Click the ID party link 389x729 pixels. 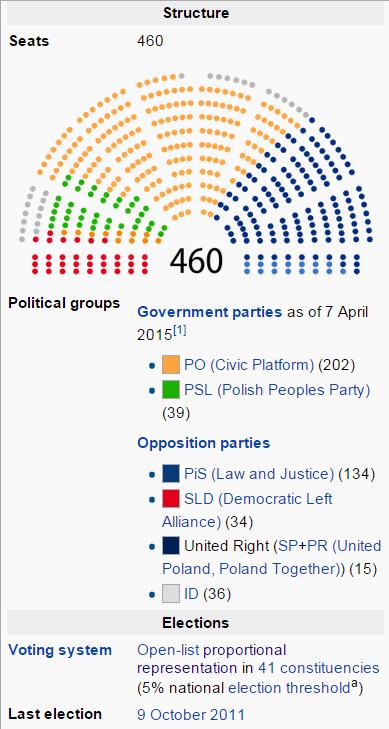point(191,594)
